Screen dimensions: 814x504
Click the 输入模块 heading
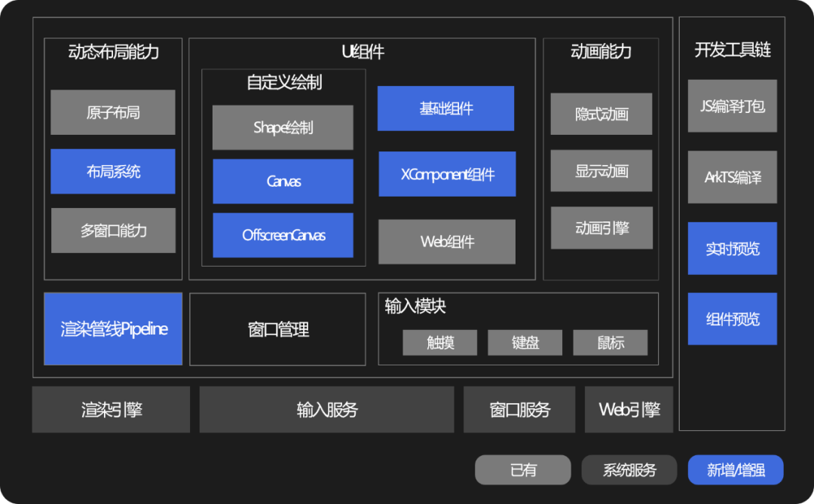[415, 306]
